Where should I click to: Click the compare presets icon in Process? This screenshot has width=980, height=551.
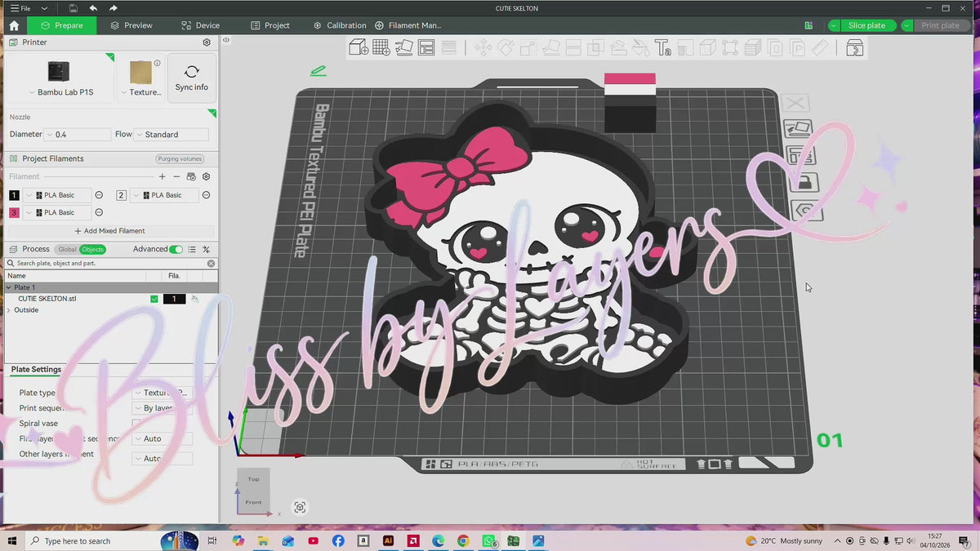click(206, 249)
